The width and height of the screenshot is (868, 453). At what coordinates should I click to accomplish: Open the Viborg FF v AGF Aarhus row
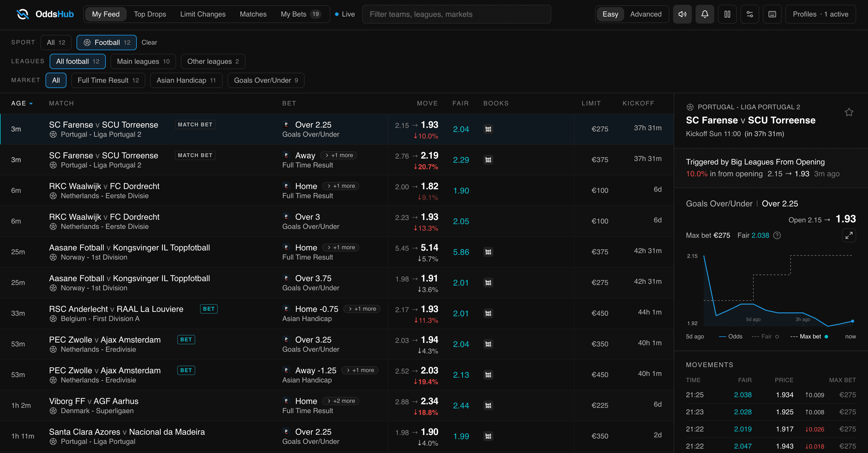337,405
